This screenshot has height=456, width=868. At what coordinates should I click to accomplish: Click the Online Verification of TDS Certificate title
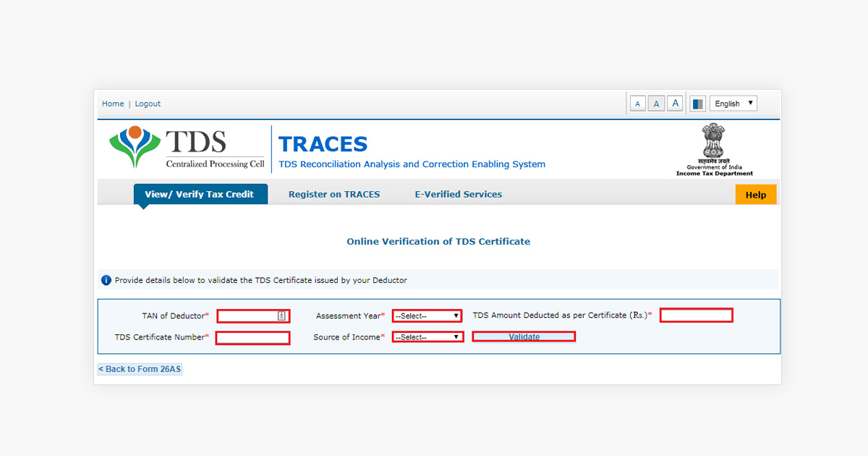click(438, 241)
